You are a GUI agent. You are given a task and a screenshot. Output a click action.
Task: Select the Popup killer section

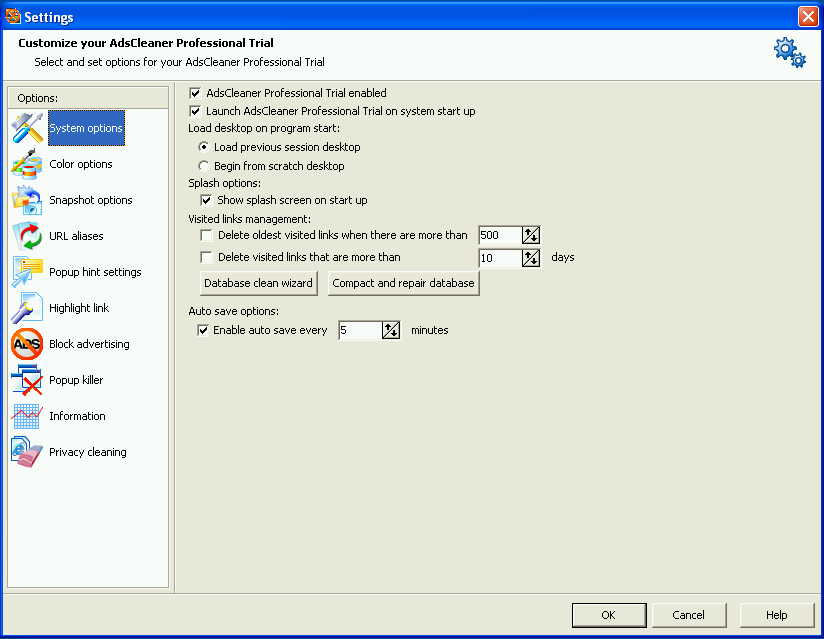pyautogui.click(x=76, y=380)
